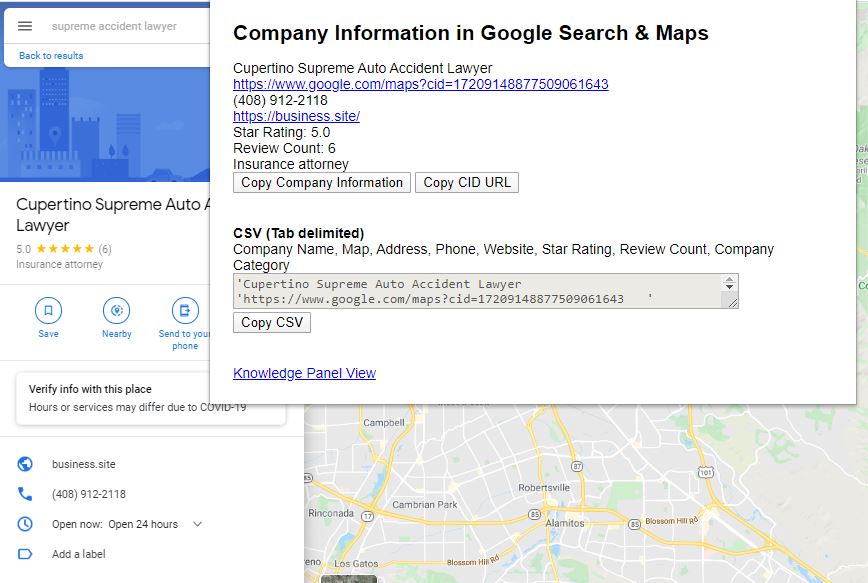Click Back to results link
Viewport: 868px width, 583px height.
coord(51,55)
